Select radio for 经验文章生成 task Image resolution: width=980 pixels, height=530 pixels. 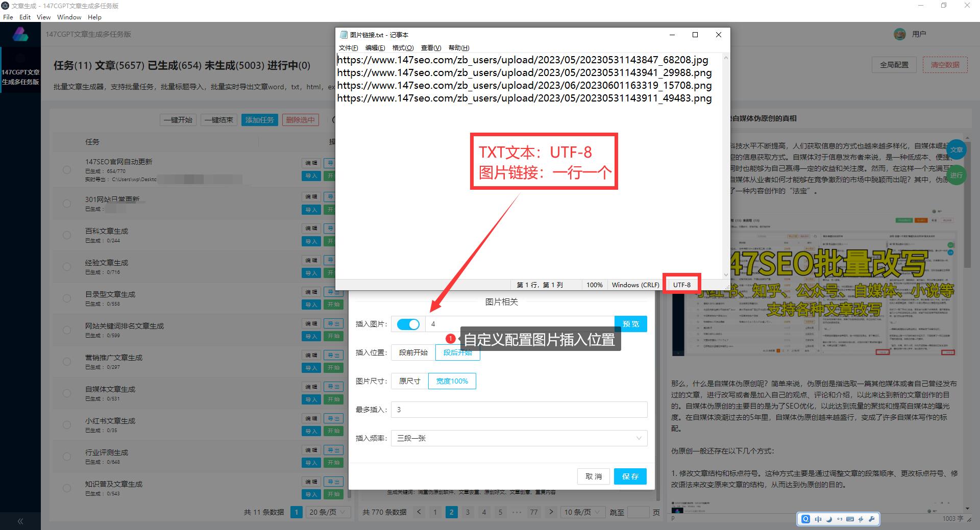click(67, 267)
